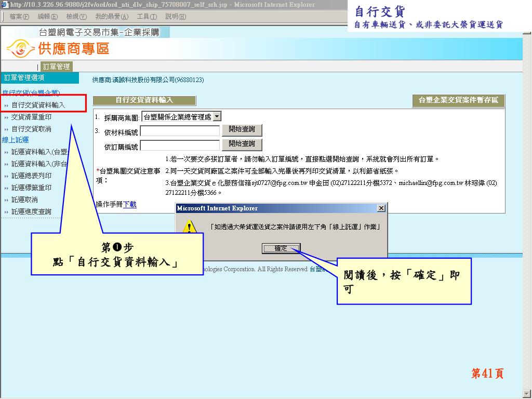The image size is (532, 399).
Task: Open the 檔案(F) menu
Action: pyautogui.click(x=19, y=16)
